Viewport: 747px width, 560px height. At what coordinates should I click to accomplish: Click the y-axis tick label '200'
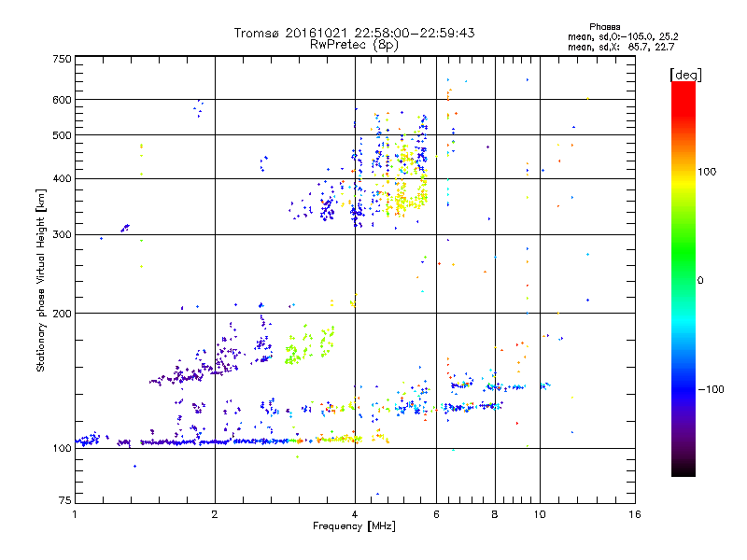[x=63, y=314]
